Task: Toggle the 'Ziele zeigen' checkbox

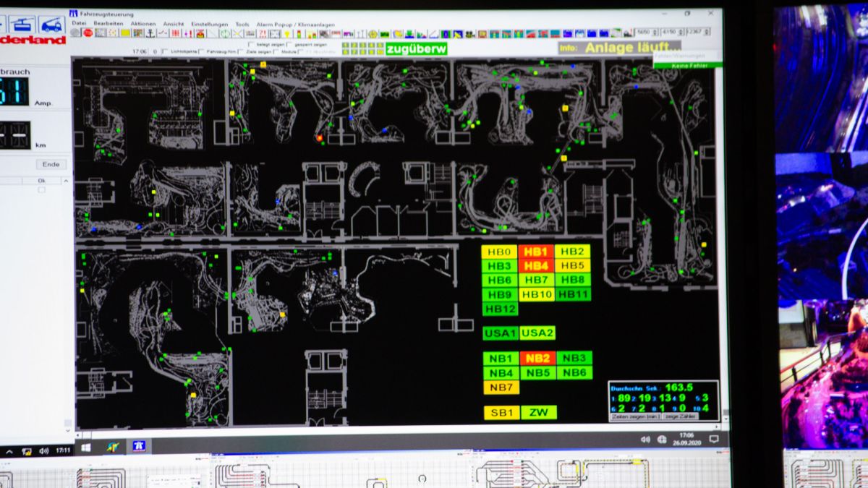Action: click(x=241, y=51)
